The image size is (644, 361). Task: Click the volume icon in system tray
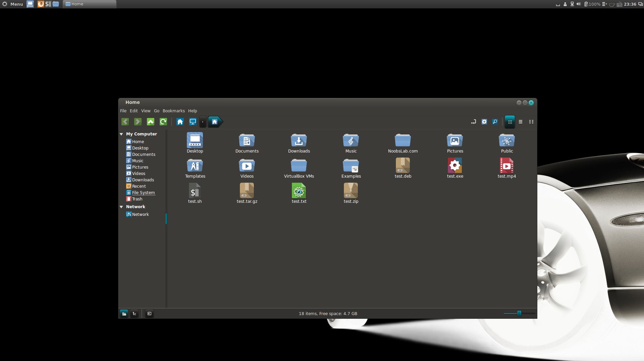[579, 4]
